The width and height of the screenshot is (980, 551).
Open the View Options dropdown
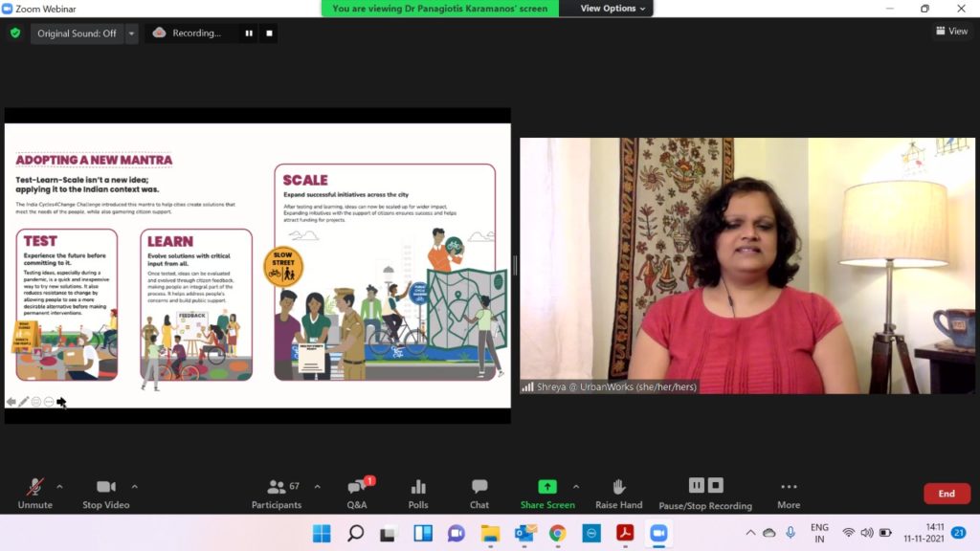[613, 9]
